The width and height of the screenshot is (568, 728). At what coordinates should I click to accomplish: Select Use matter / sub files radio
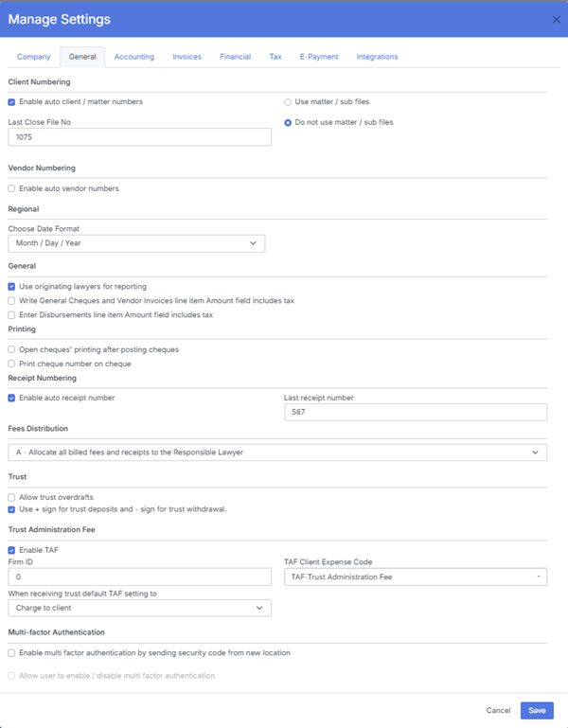pos(288,101)
